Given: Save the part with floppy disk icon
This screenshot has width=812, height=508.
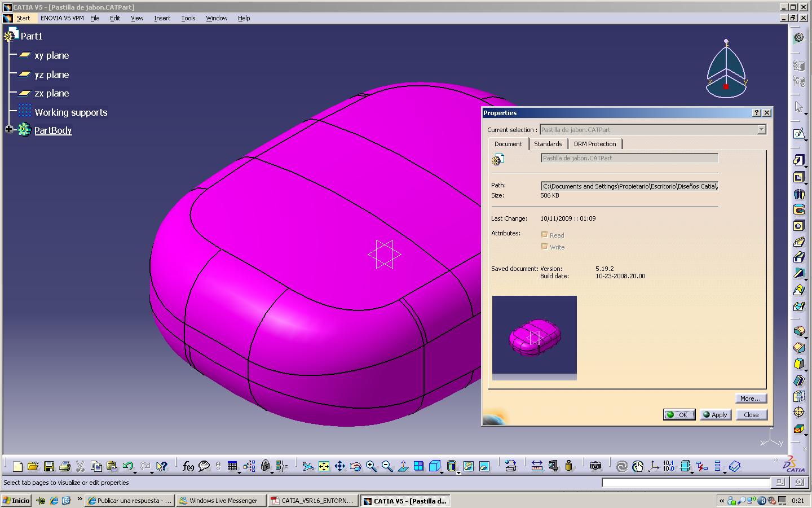Looking at the screenshot, I should click(48, 466).
